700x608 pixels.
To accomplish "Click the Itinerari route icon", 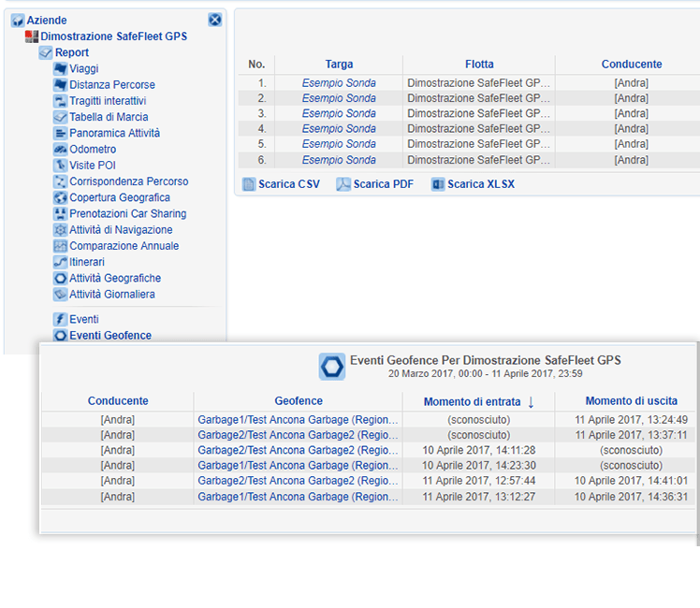I will tap(60, 262).
